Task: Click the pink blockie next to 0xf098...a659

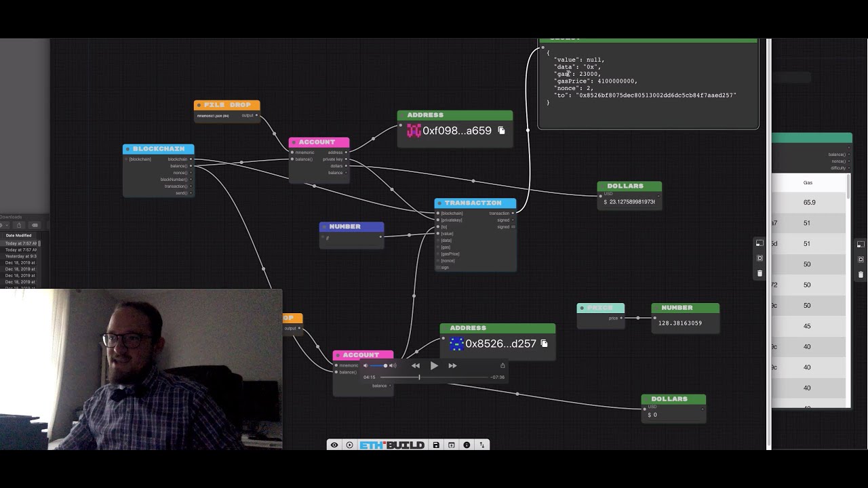Action: [x=414, y=131]
